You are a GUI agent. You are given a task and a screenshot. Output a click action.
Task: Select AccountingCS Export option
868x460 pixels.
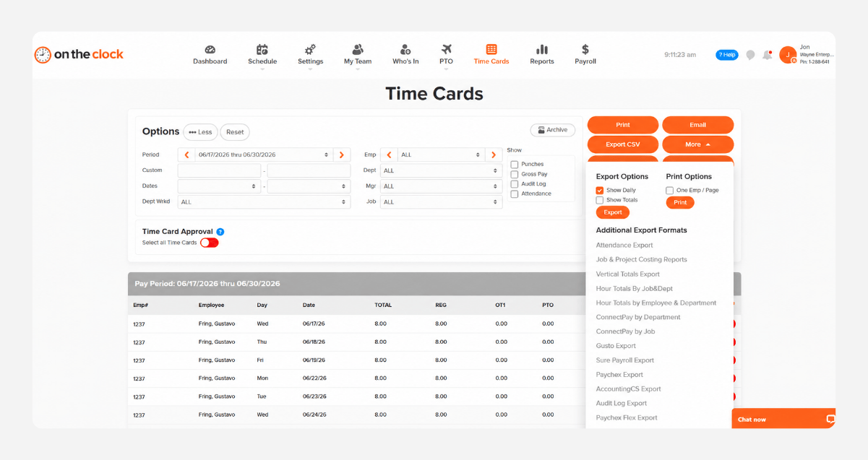[628, 389]
